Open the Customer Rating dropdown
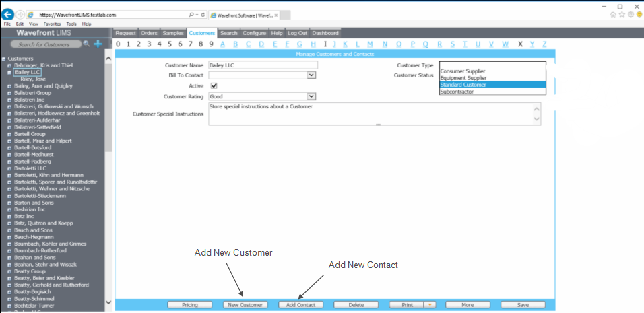 (x=312, y=96)
